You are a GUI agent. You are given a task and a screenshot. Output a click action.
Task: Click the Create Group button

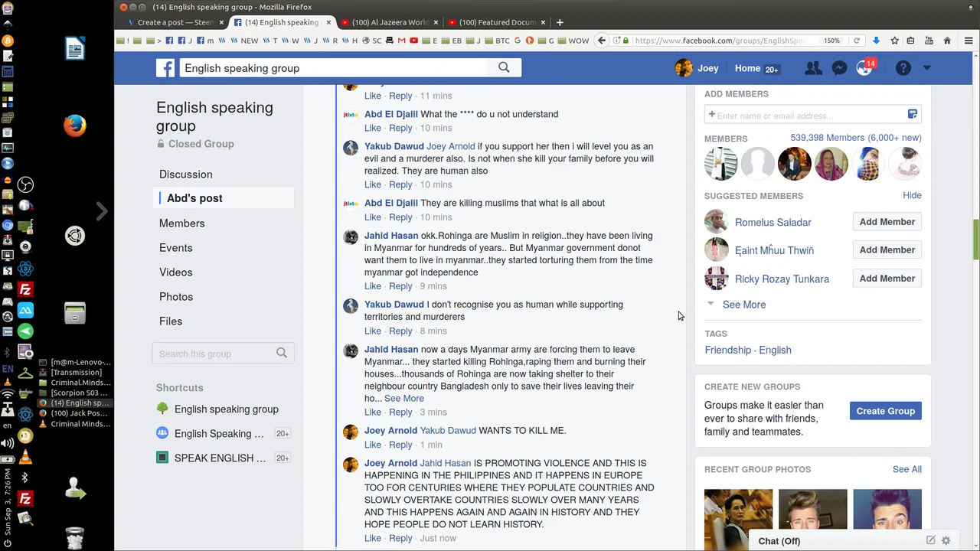click(885, 411)
